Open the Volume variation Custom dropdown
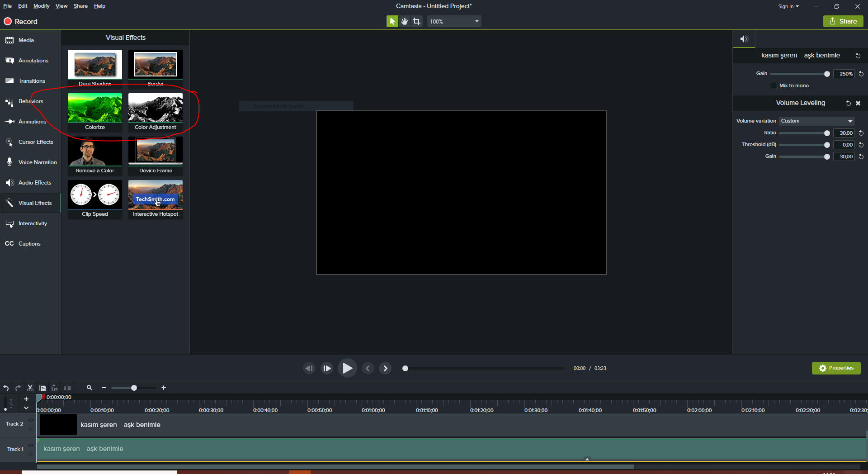868x474 pixels. pyautogui.click(x=817, y=121)
